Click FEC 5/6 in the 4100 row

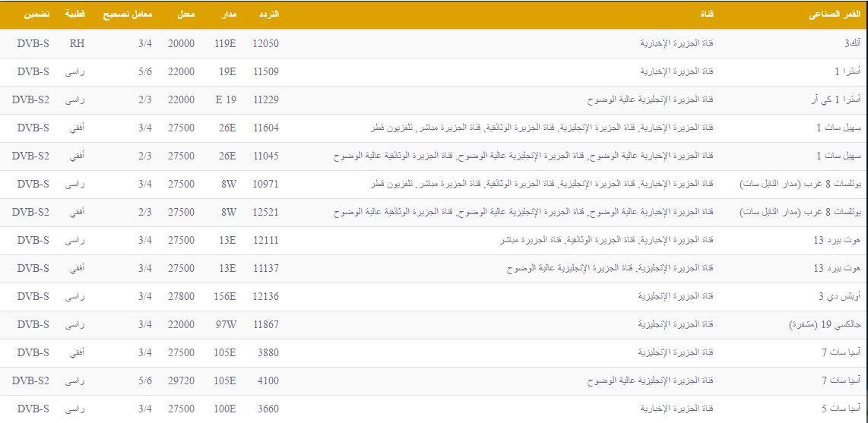coord(146,381)
